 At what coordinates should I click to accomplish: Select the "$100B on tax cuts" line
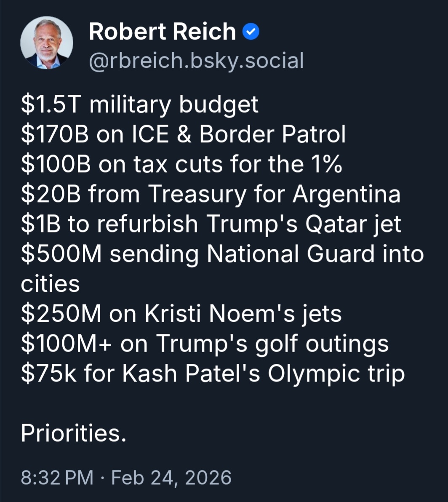pos(181,164)
